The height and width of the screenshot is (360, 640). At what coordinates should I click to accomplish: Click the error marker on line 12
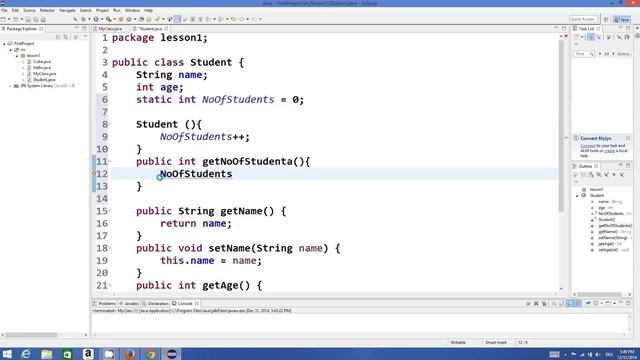[x=94, y=174]
